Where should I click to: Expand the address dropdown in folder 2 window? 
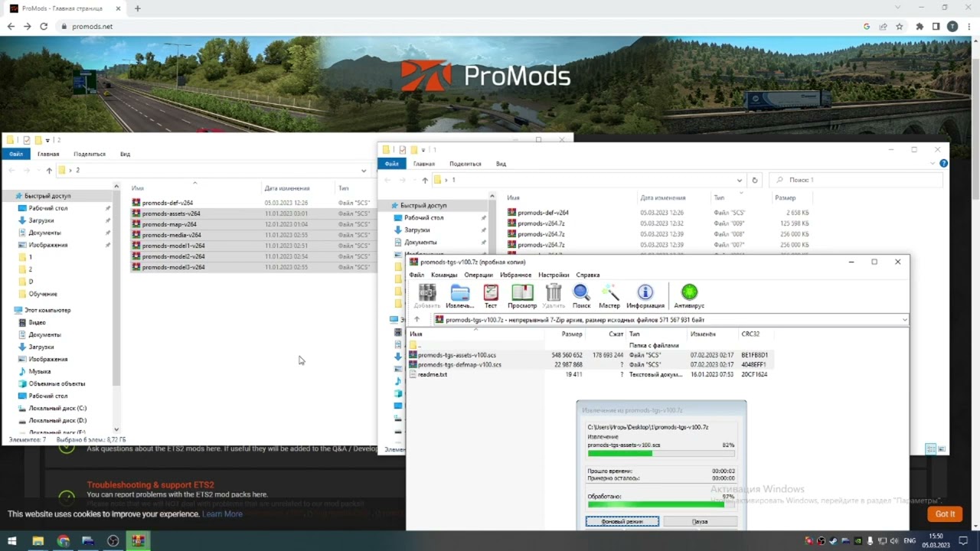tap(364, 170)
